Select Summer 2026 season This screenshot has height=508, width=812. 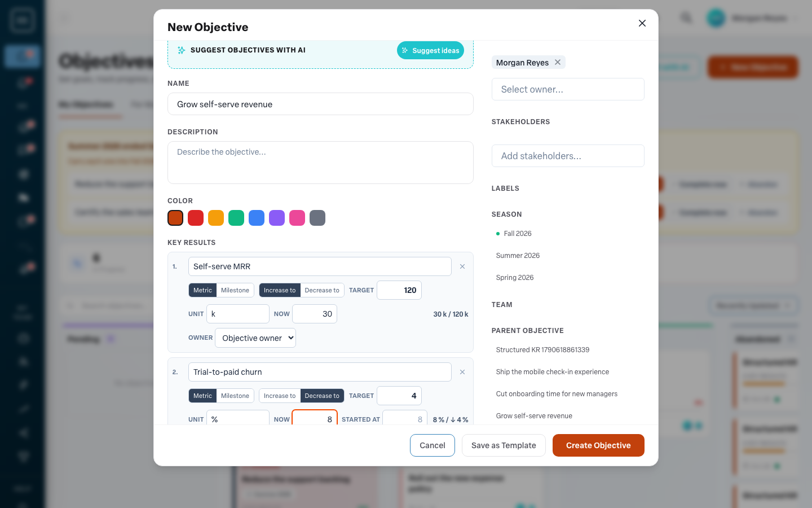568,256
